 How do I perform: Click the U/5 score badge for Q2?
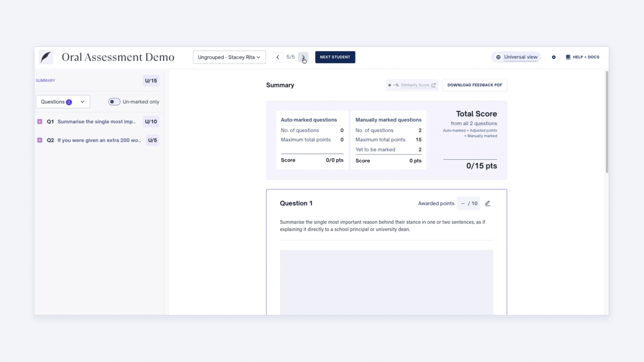point(153,140)
